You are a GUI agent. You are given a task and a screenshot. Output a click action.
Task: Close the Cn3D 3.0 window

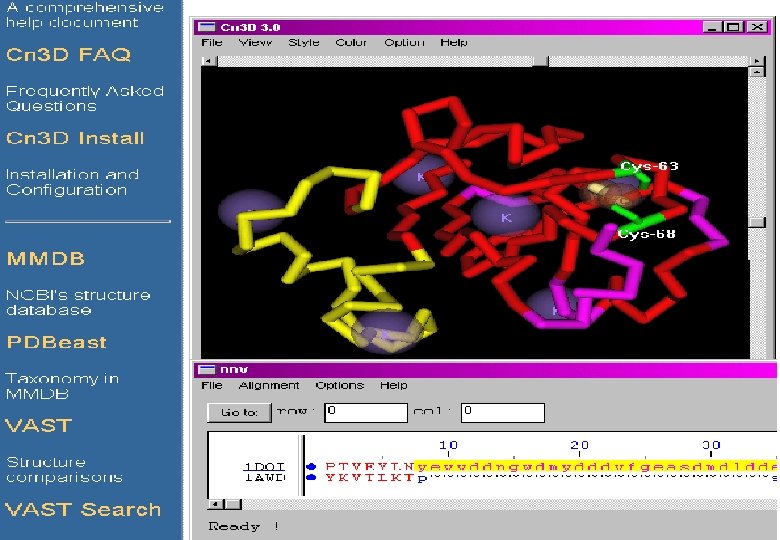758,27
